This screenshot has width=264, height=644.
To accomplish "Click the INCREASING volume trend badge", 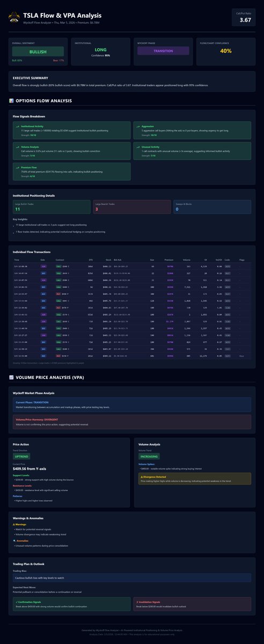I will tap(150, 456).
